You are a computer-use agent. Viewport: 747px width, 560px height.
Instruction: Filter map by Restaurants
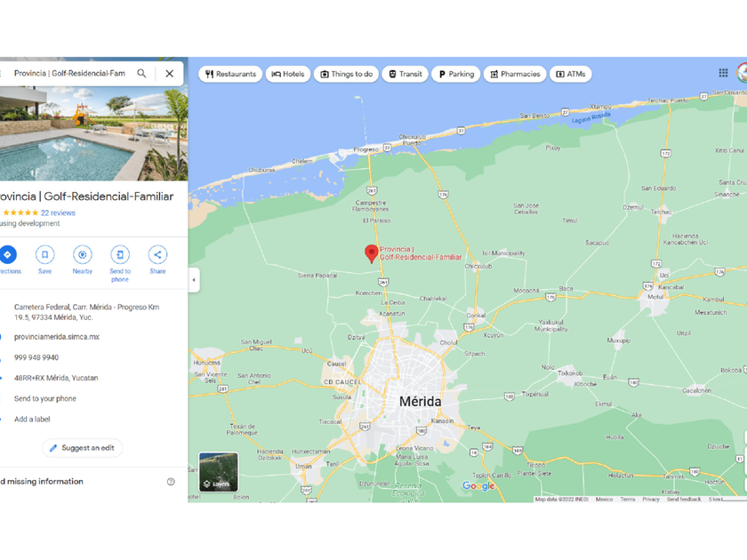click(230, 74)
